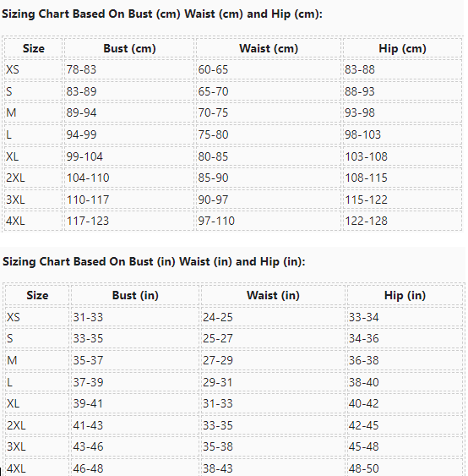Select the 3XL label in inches chart
Viewport: 468px width, 476px height.
pos(16,446)
